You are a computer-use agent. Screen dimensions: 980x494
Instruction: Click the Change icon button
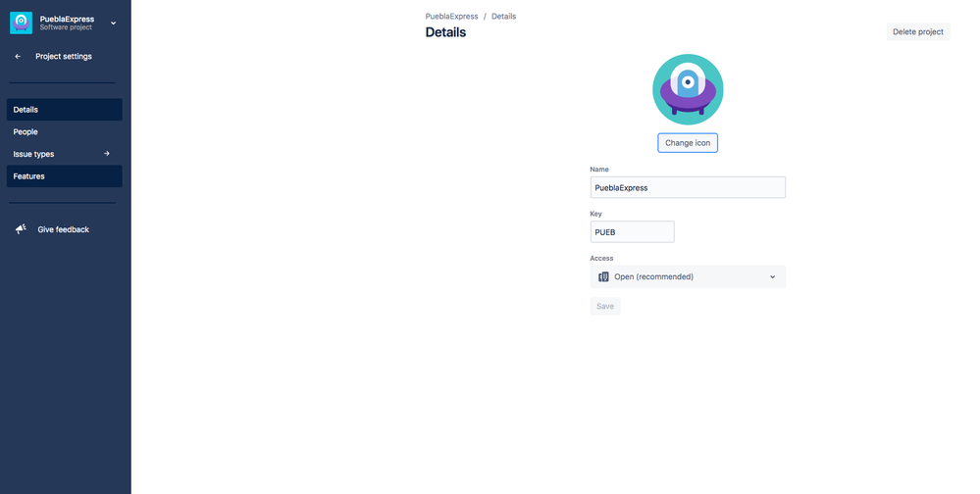click(688, 142)
